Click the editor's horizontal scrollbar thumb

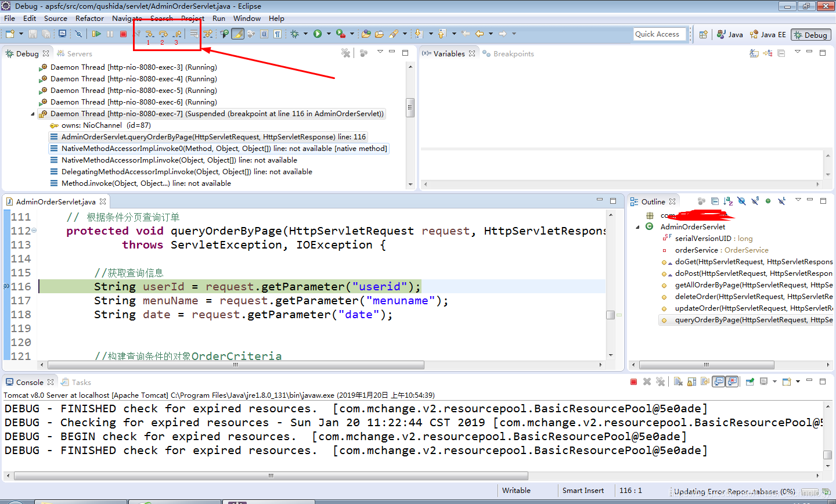(x=236, y=365)
